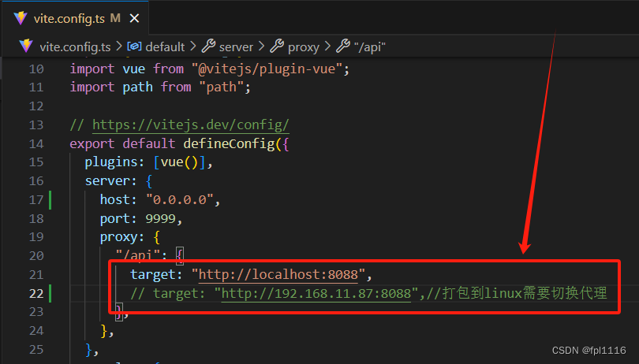Open the https://vitejs.dev/config/ link
Image resolution: width=639 pixels, height=364 pixels.
coord(191,124)
